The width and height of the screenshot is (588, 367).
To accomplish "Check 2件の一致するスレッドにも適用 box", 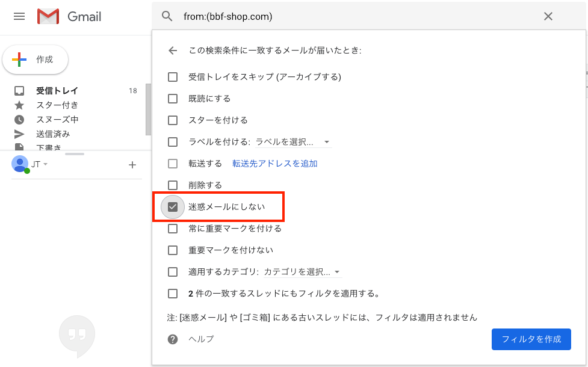I will point(173,293).
